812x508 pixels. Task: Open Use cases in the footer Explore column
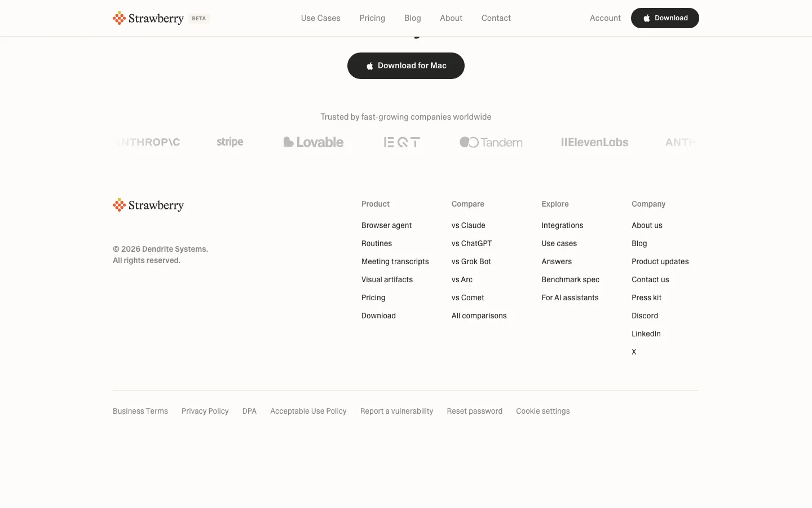pos(559,243)
